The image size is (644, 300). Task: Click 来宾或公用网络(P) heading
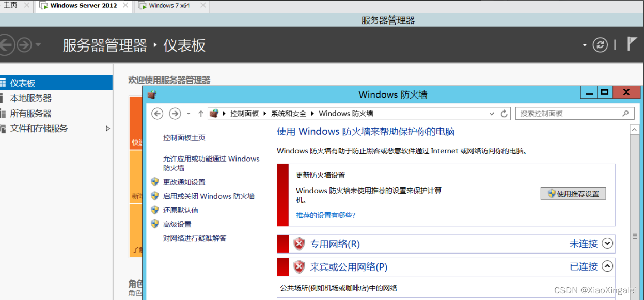click(349, 267)
